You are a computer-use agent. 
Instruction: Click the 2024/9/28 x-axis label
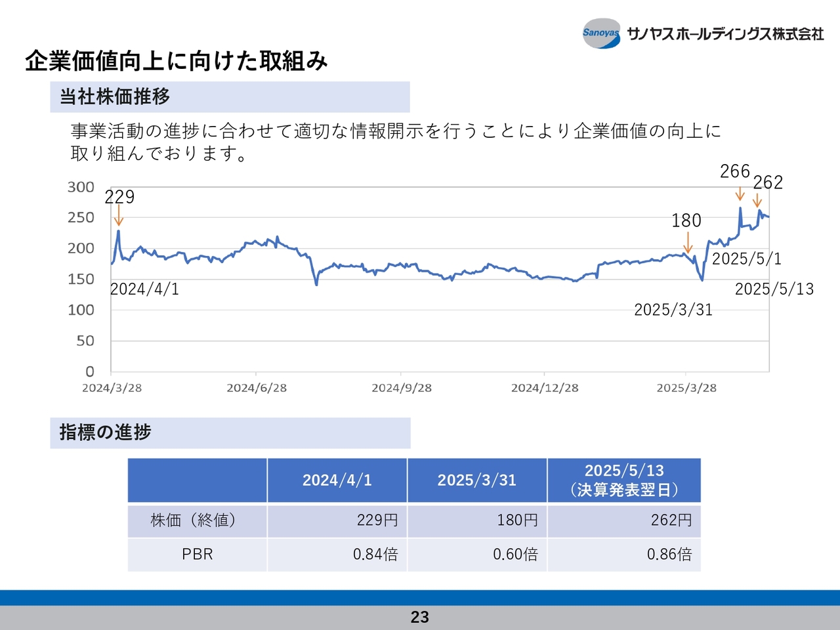(402, 388)
